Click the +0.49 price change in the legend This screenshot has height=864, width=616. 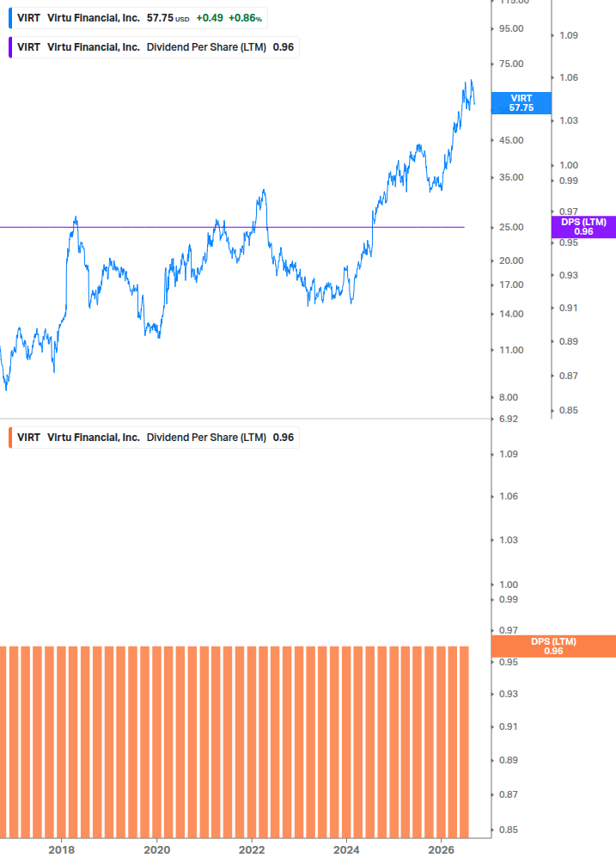click(210, 18)
